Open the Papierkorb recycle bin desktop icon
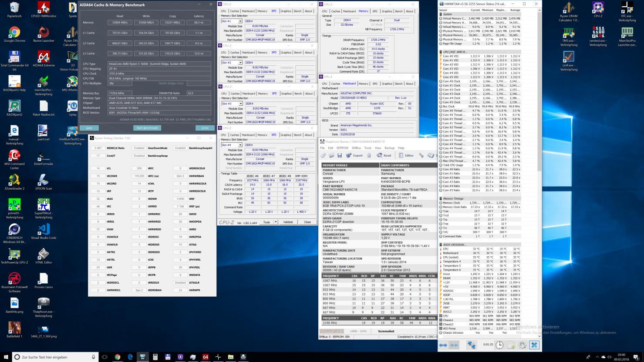The height and width of the screenshot is (362, 644). point(14,10)
